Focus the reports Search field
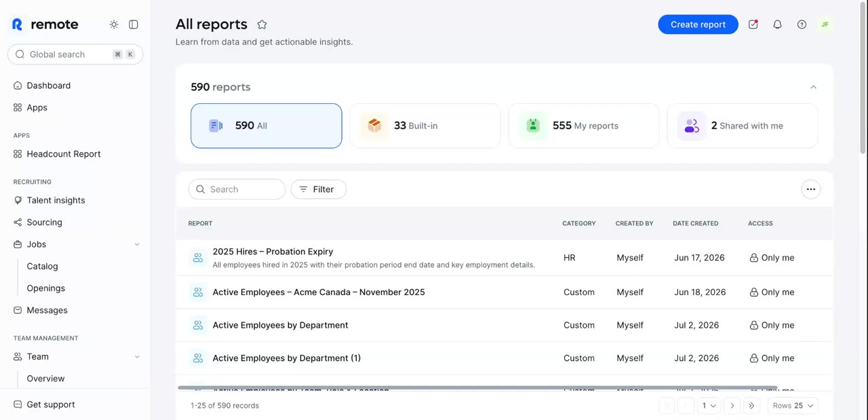868x420 pixels. tap(237, 189)
